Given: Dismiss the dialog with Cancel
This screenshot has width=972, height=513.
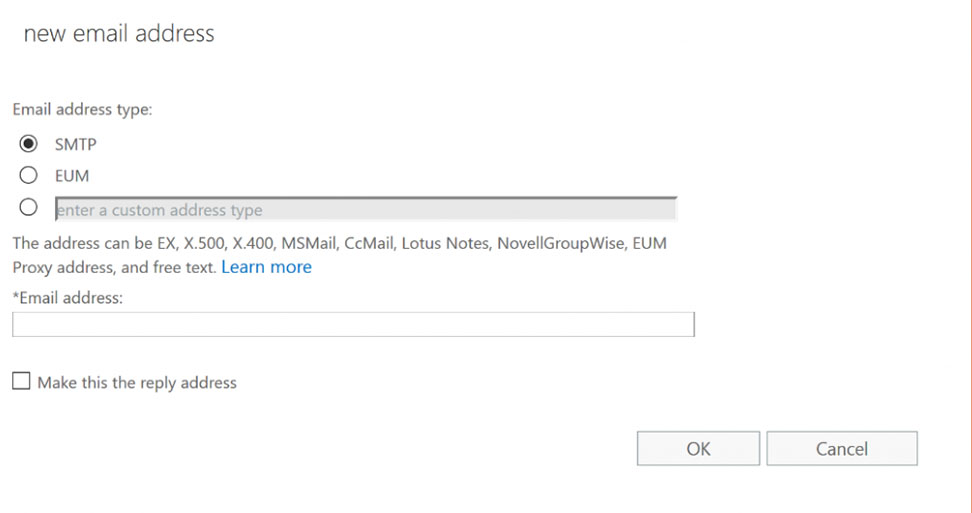Looking at the screenshot, I should (842, 449).
